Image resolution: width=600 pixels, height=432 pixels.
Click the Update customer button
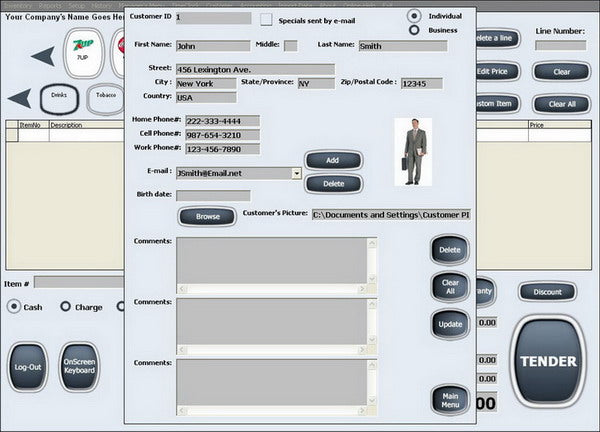(x=450, y=324)
